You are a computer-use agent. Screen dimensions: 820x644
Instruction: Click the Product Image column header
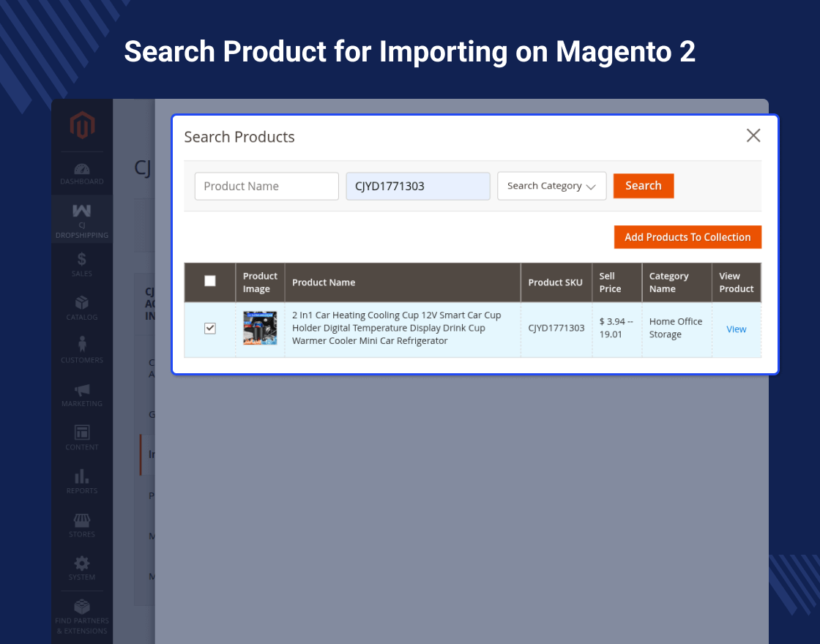(x=260, y=282)
